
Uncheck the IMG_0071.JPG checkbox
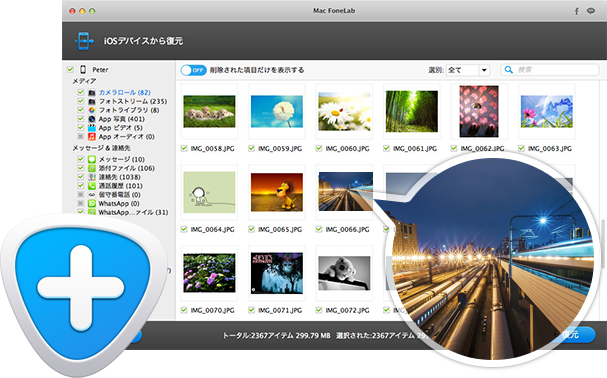(251, 310)
